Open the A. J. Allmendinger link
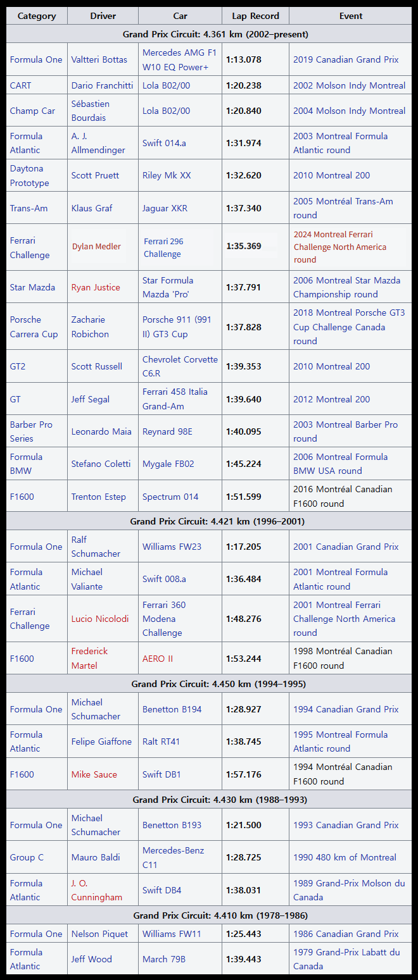The width and height of the screenshot is (418, 980). (x=98, y=143)
